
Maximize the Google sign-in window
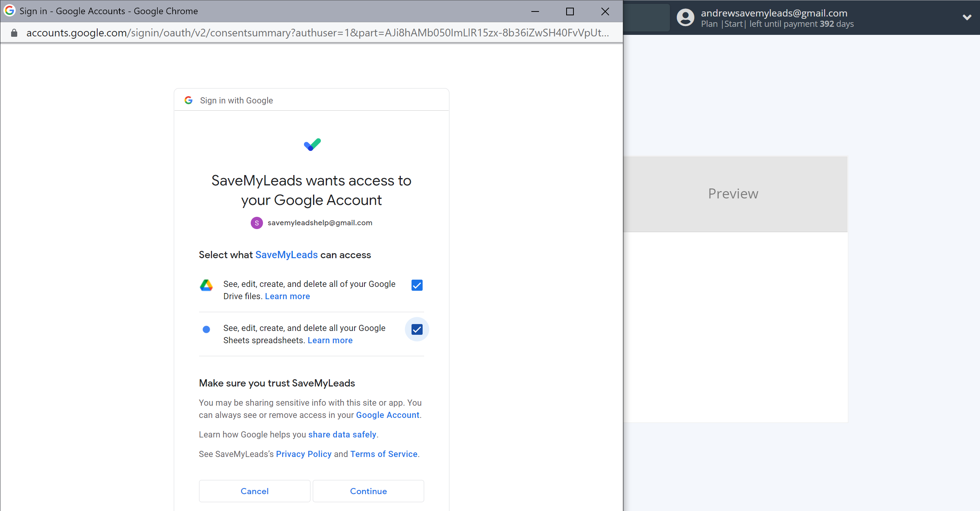(570, 11)
